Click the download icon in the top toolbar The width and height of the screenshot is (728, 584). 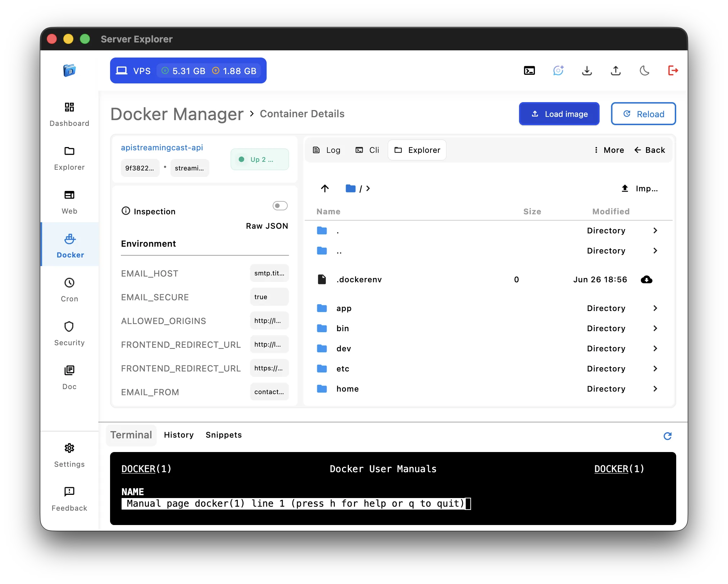click(x=587, y=71)
